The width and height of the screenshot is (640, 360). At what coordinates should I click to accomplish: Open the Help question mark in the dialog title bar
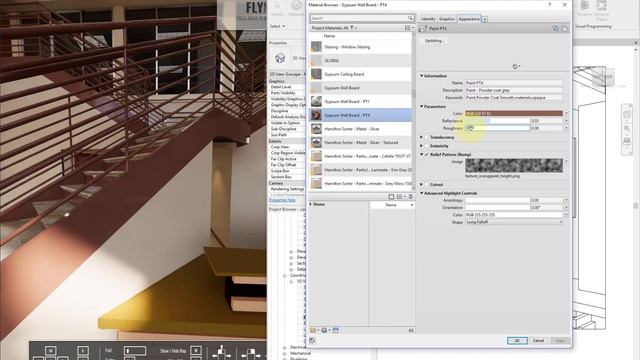(x=549, y=5)
